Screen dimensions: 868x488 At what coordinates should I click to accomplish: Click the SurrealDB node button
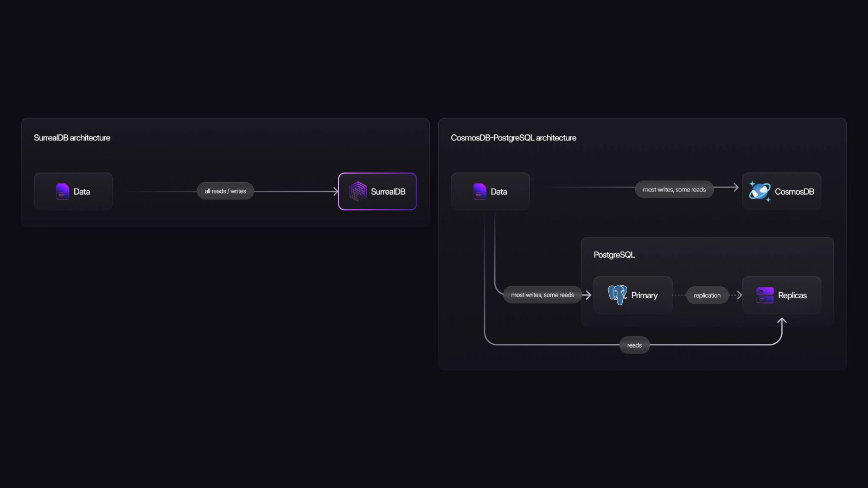point(377,191)
